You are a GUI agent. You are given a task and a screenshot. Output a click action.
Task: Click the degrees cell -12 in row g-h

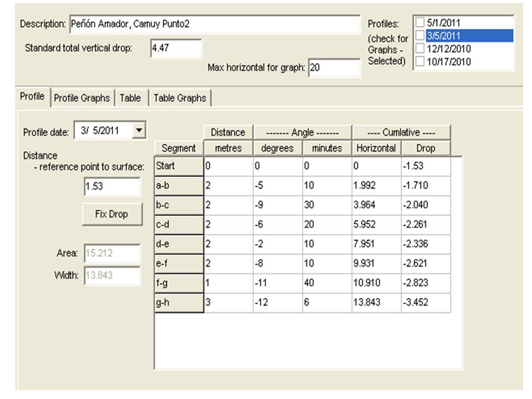(x=278, y=303)
